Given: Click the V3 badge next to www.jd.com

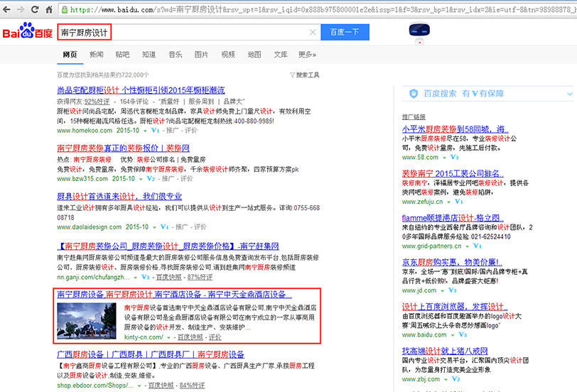Looking at the screenshot, I should tap(452, 290).
